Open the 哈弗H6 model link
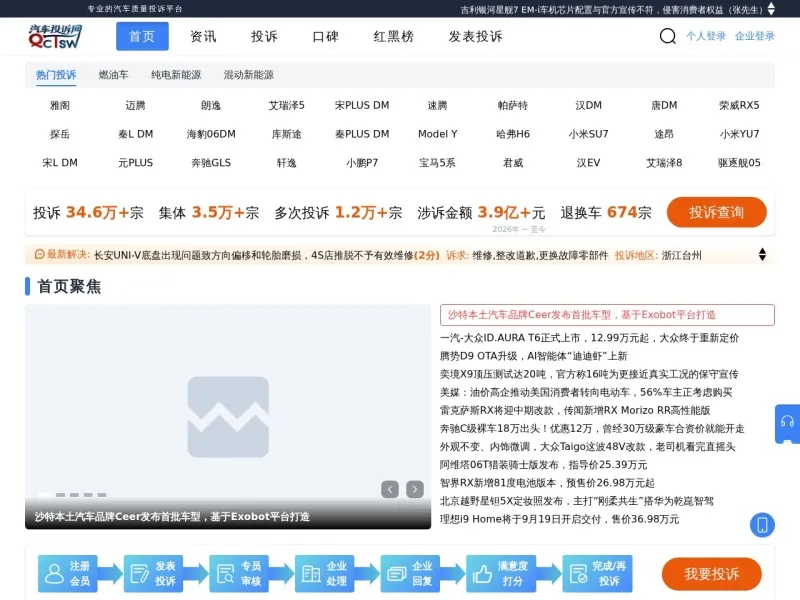This screenshot has width=800, height=600. click(513, 134)
